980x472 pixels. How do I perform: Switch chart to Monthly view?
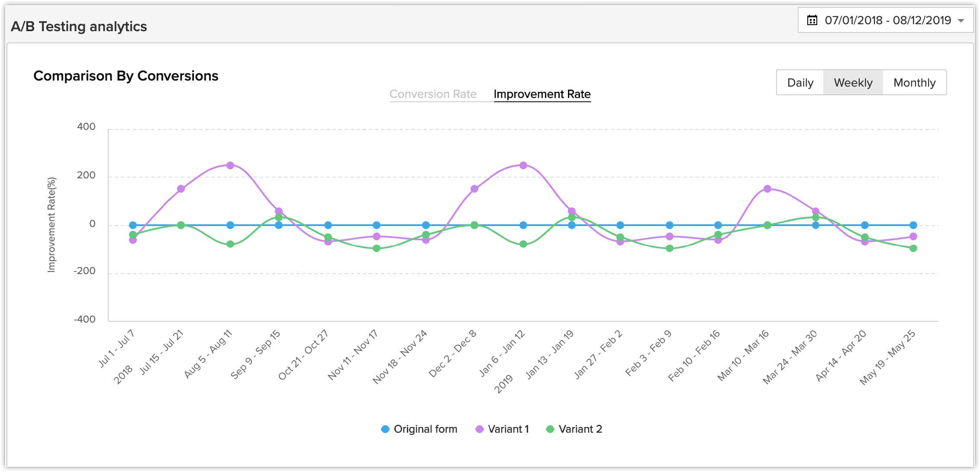click(914, 82)
